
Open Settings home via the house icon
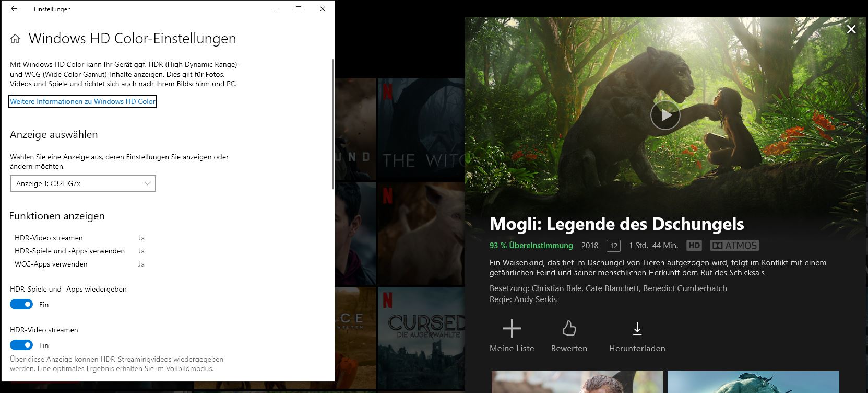(x=15, y=39)
